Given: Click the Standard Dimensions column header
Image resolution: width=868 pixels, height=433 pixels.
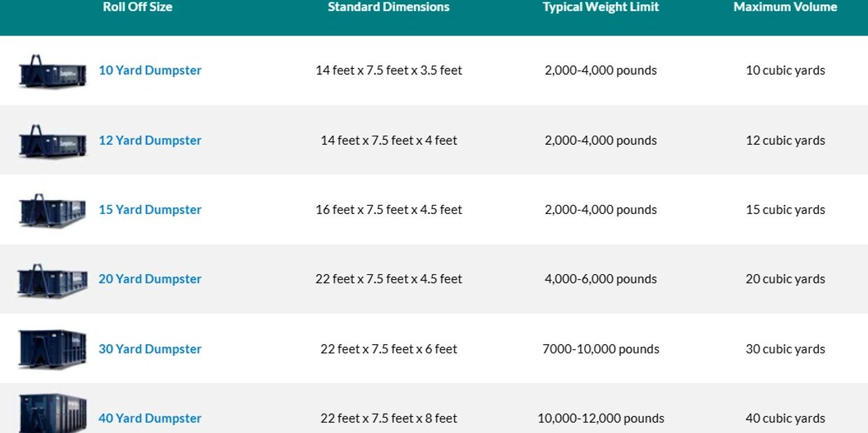Looking at the screenshot, I should pos(388,7).
